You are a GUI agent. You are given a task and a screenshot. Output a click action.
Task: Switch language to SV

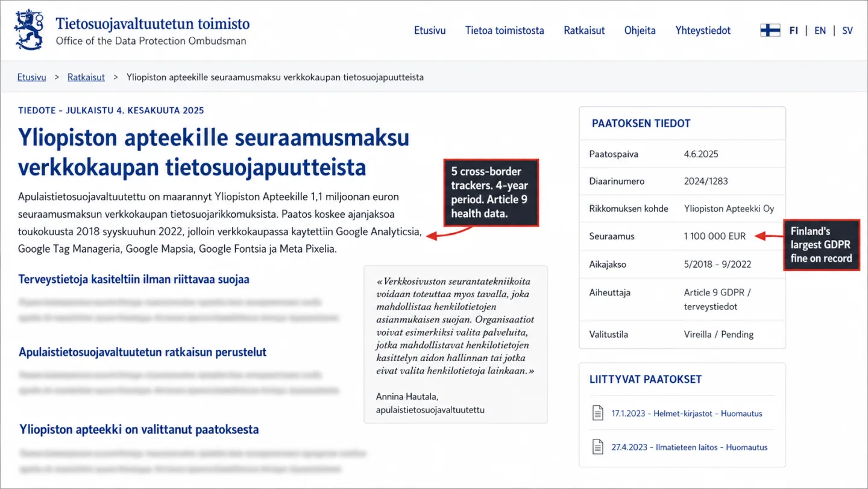point(848,30)
